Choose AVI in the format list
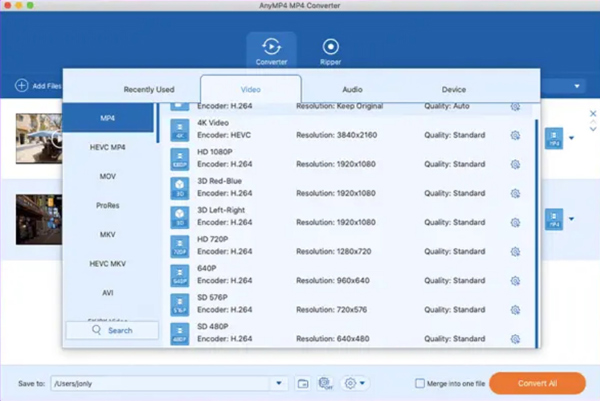The width and height of the screenshot is (600, 401). click(x=108, y=293)
